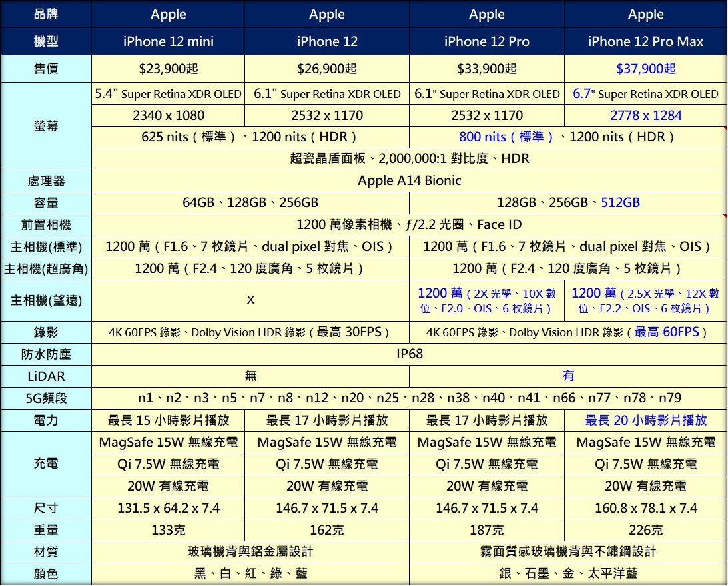Click the 6.7" Super Retina XDR OLED cell
This screenshot has width=728, height=586.
pos(645,94)
